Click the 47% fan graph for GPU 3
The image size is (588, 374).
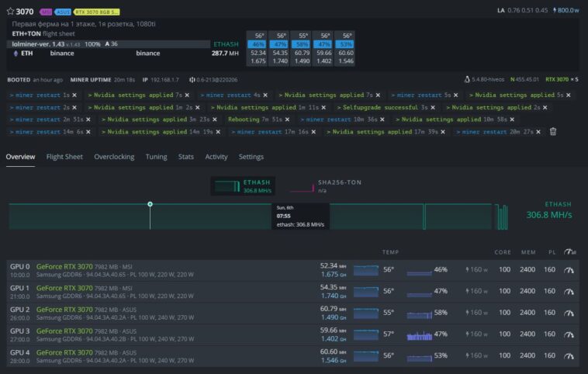pyautogui.click(x=419, y=335)
